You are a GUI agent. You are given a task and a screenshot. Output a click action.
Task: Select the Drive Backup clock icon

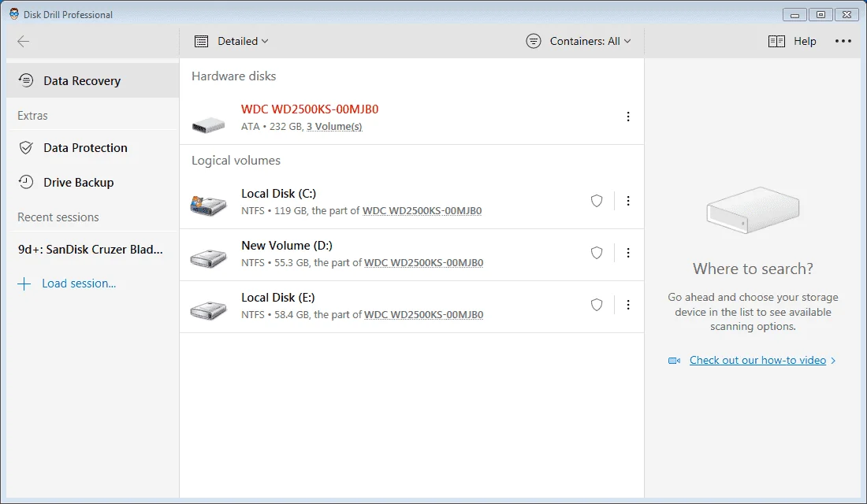[26, 182]
